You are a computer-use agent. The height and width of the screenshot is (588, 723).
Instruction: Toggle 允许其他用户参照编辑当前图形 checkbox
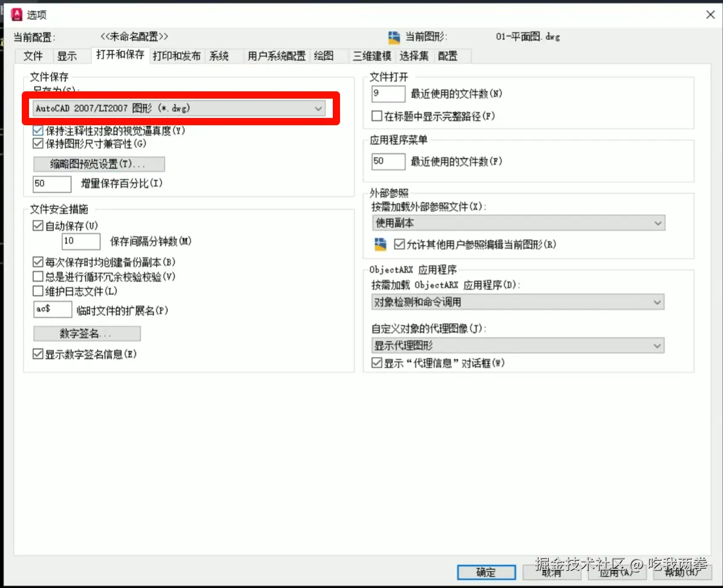pyautogui.click(x=399, y=244)
